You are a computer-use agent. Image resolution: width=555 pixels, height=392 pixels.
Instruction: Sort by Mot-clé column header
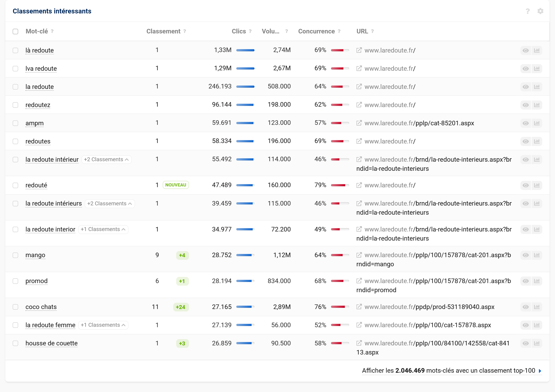[37, 31]
